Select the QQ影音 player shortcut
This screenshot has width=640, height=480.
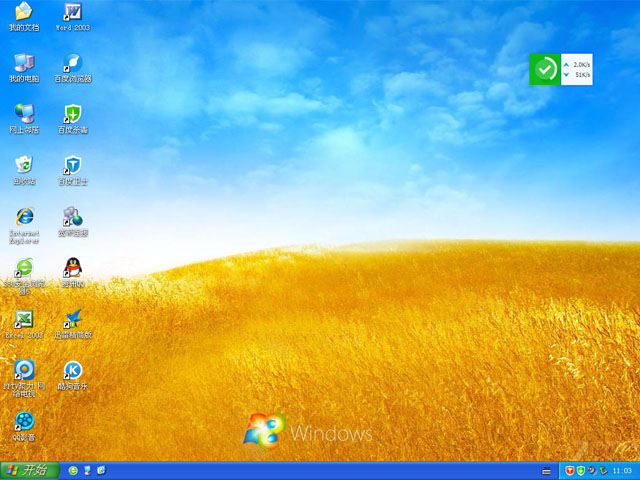(x=24, y=427)
